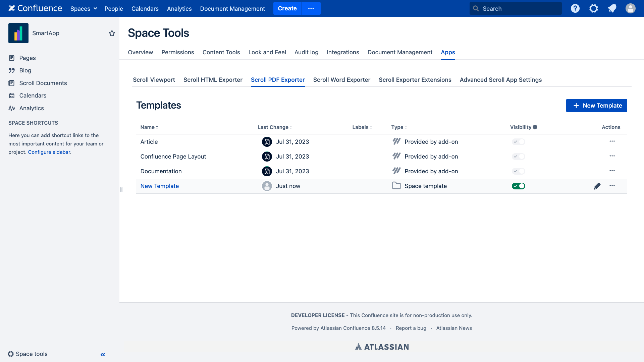Click the New Template button
Screen dimensions: 644x362
point(596,106)
